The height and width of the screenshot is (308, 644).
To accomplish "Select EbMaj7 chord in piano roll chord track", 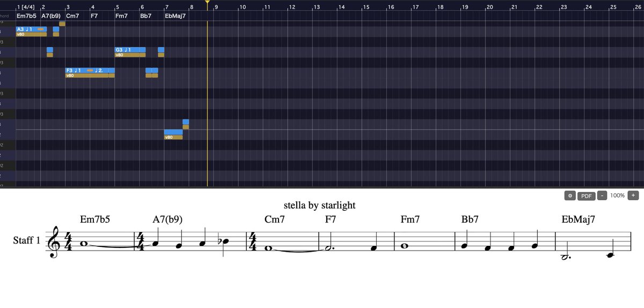I will point(175,16).
